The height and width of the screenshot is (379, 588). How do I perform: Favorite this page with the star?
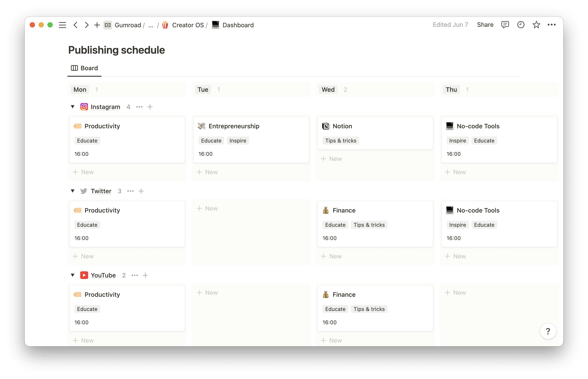[x=536, y=25]
